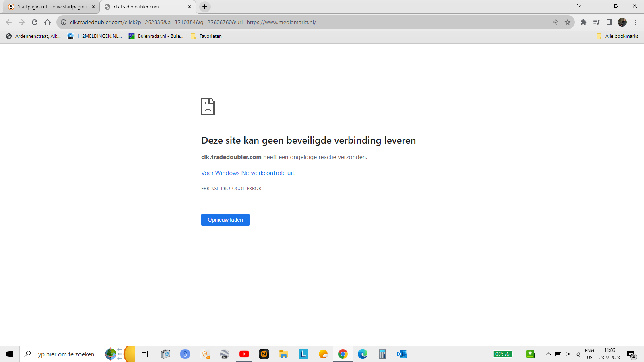Reload the page using the toolbar refresh icon
This screenshot has height=362, width=644.
click(35, 22)
